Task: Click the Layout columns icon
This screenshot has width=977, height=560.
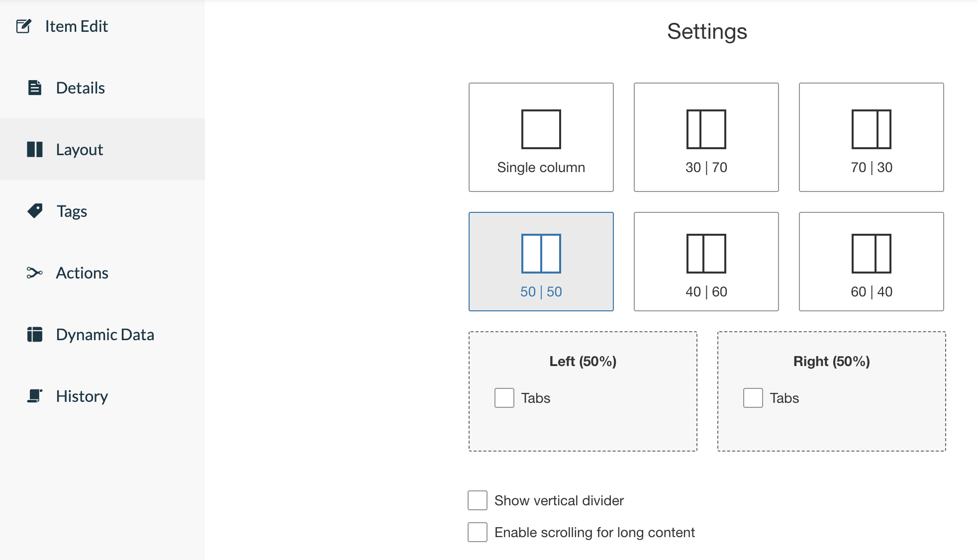Action: coord(35,149)
